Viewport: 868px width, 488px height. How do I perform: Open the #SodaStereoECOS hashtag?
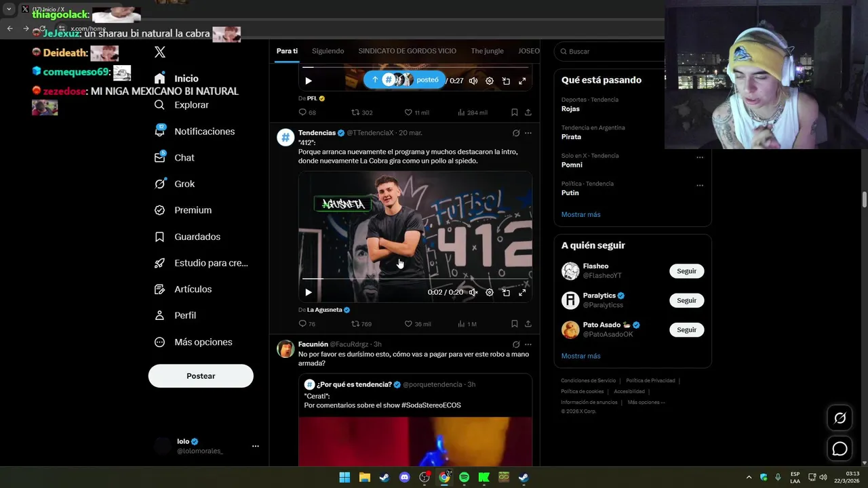click(x=431, y=405)
